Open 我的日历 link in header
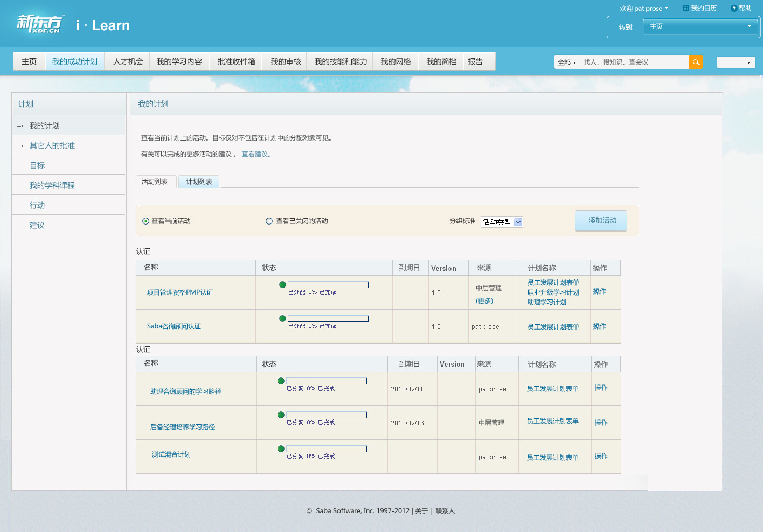The image size is (763, 532). click(704, 8)
